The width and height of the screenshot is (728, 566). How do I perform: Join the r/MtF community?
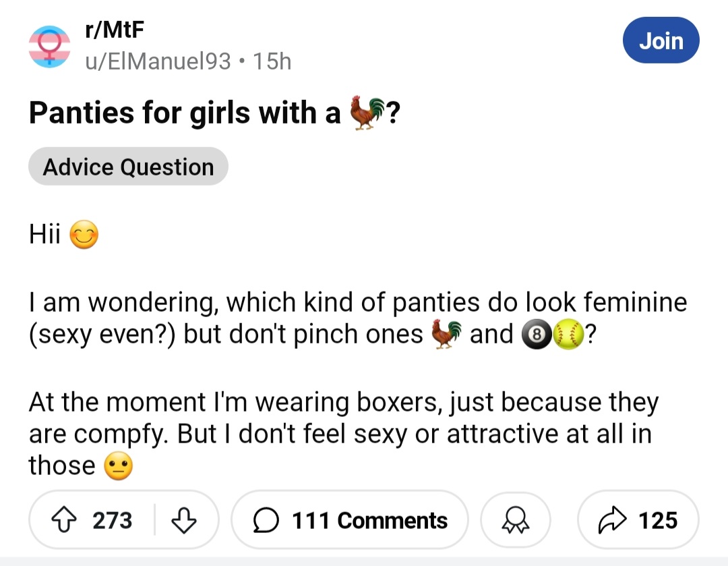(x=661, y=40)
